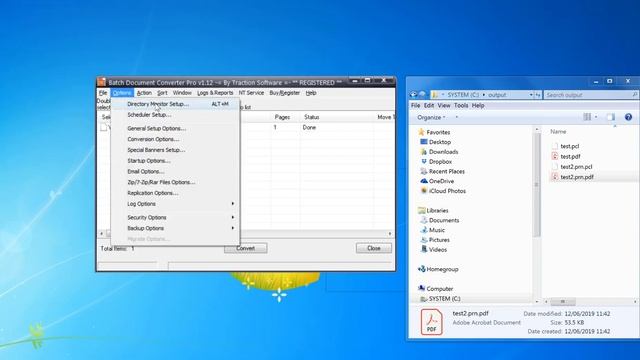This screenshot has height=360, width=640.
Task: Click the Status column header
Action: coord(311,117)
